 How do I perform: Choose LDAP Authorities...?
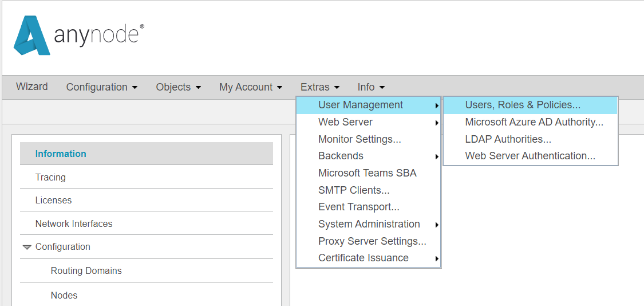530,139
